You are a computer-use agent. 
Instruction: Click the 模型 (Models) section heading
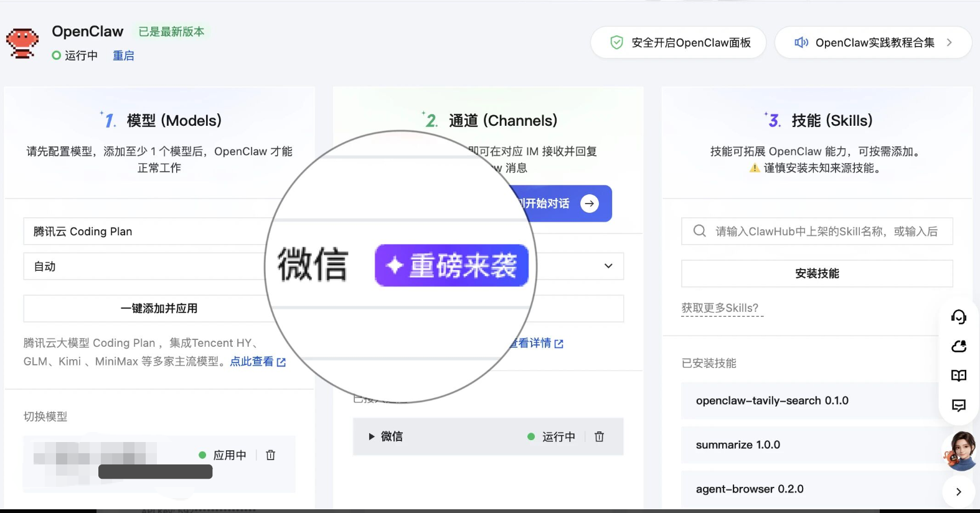(x=174, y=120)
